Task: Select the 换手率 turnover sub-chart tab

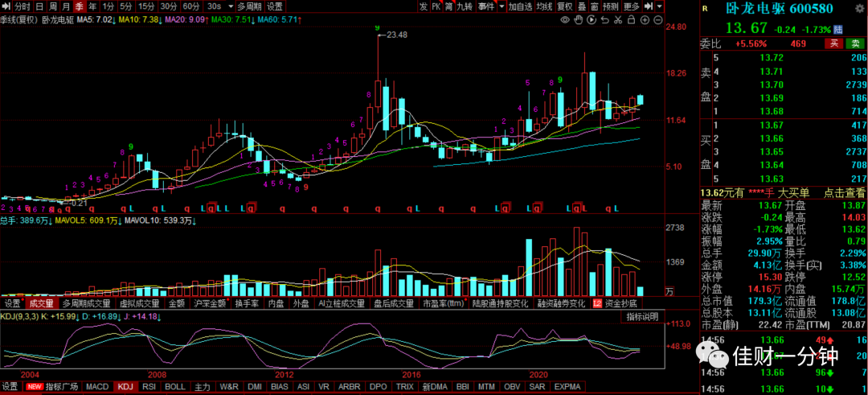Action: point(247,303)
